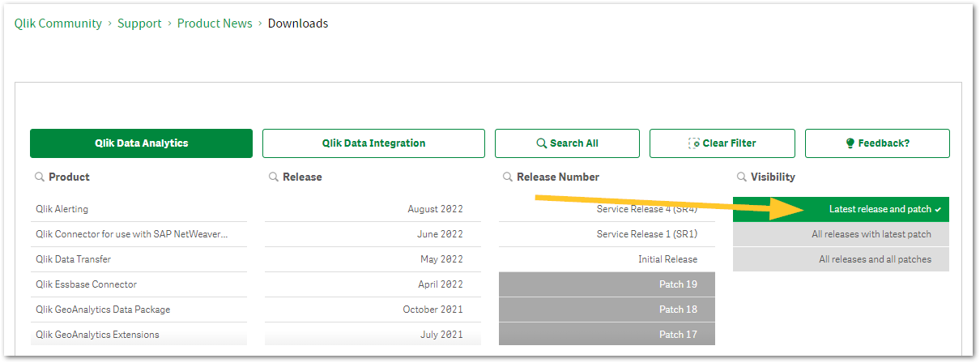Image resolution: width=980 pixels, height=363 pixels.
Task: Choose All releases and all patches
Action: click(841, 259)
